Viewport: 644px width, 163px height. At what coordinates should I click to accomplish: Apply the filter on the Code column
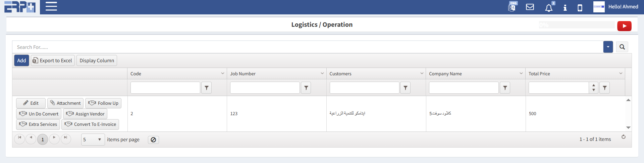pyautogui.click(x=207, y=88)
